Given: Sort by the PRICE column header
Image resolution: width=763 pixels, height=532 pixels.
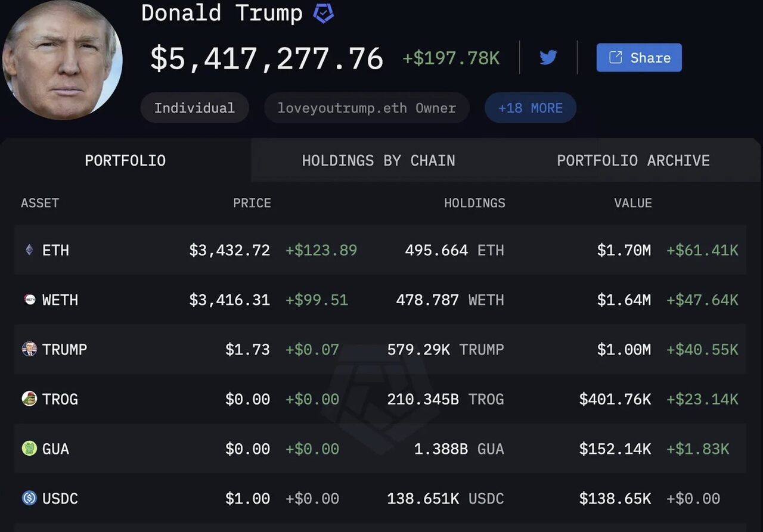Looking at the screenshot, I should click(x=252, y=203).
